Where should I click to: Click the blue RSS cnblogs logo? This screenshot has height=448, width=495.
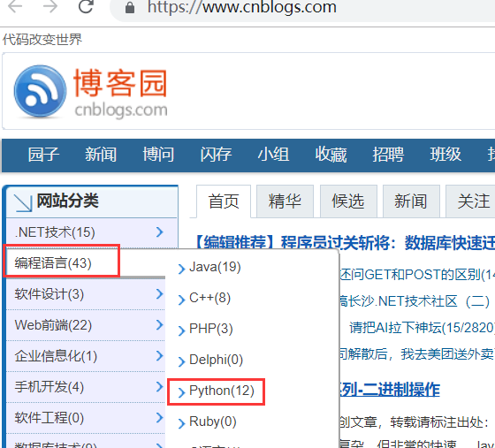pos(40,91)
